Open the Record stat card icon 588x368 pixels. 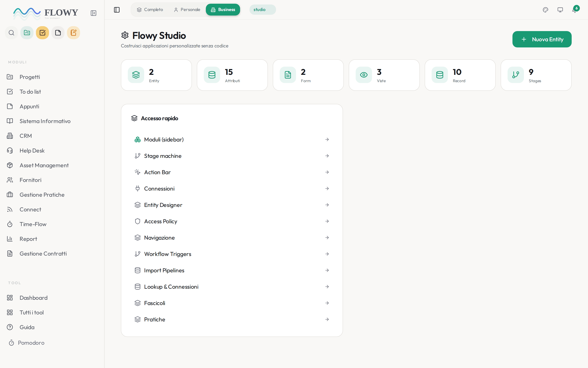pos(440,75)
